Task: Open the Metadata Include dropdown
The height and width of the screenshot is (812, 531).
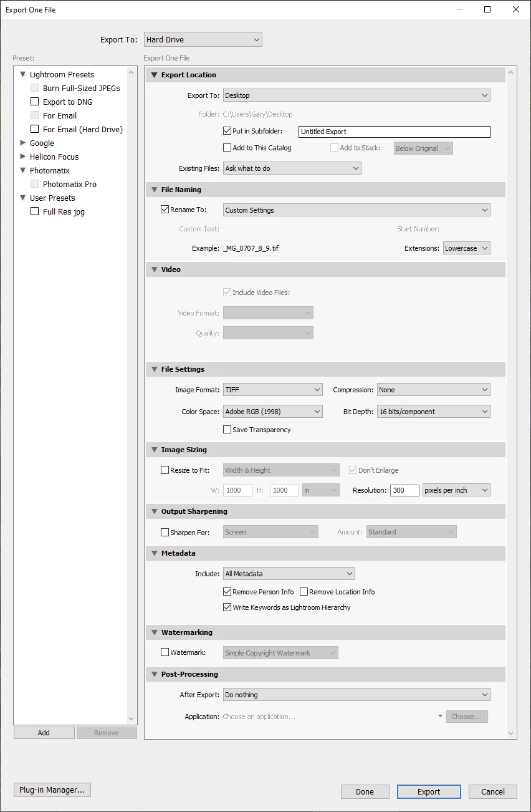Action: (289, 574)
